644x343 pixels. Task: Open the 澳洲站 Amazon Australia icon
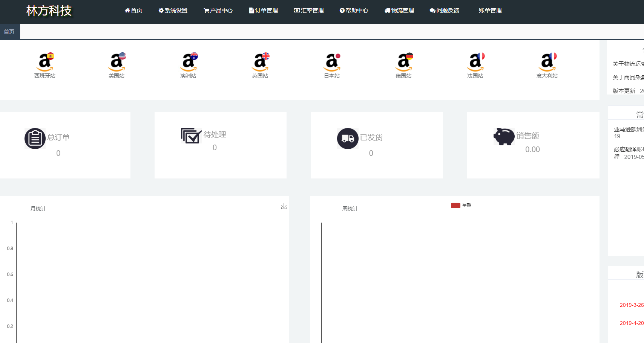click(189, 62)
